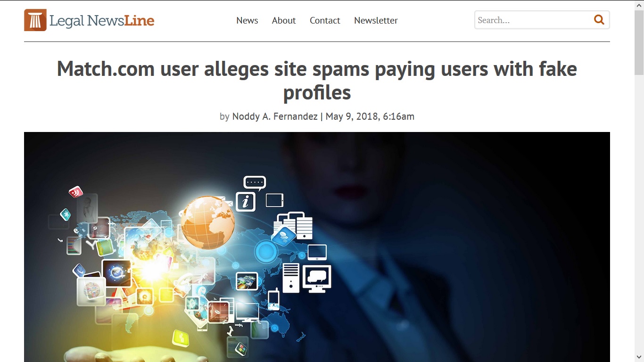The image size is (644, 362).
Task: Click the Match.com article headline
Action: (317, 81)
